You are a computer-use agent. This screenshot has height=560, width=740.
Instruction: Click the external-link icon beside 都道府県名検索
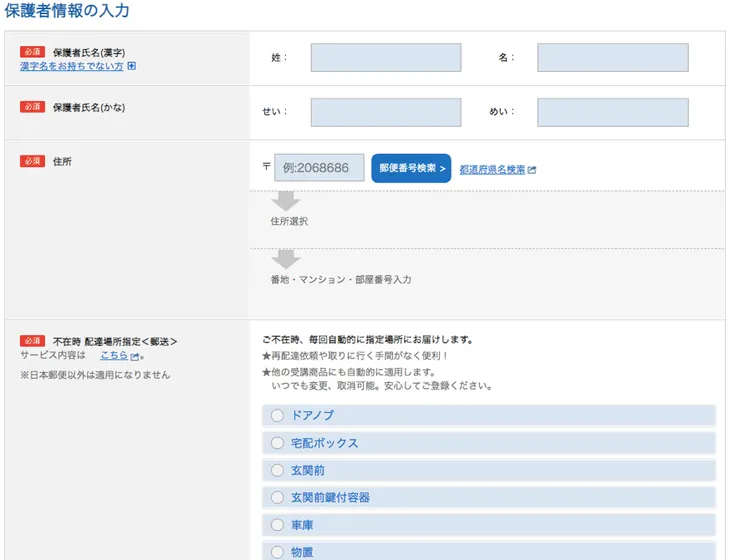coord(532,169)
